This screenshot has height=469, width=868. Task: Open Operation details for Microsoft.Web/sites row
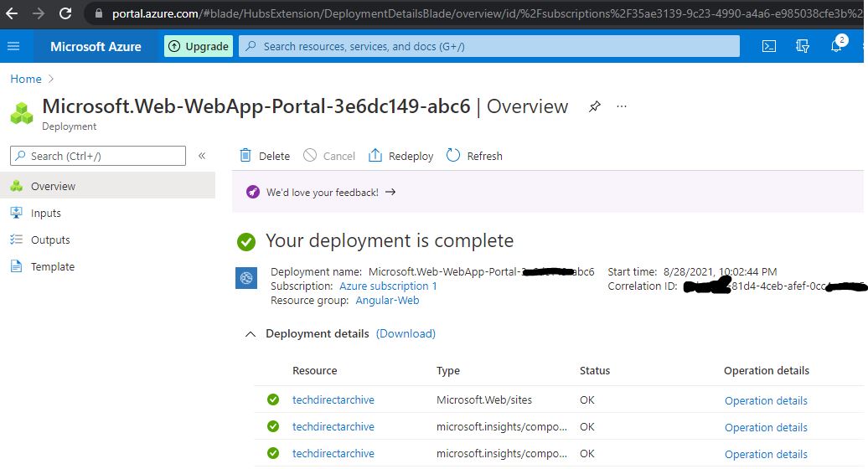(x=766, y=400)
